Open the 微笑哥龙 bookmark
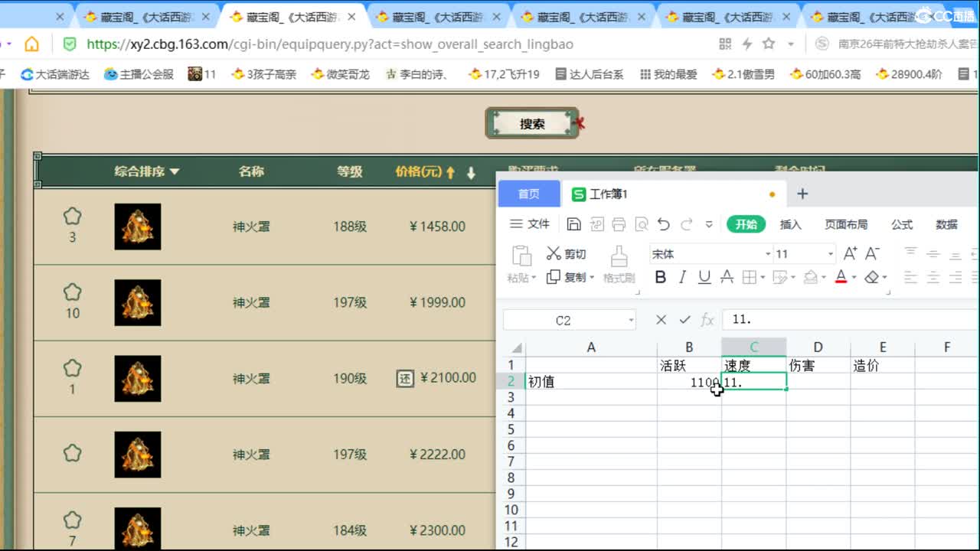The height and width of the screenshot is (551, 980). [341, 74]
